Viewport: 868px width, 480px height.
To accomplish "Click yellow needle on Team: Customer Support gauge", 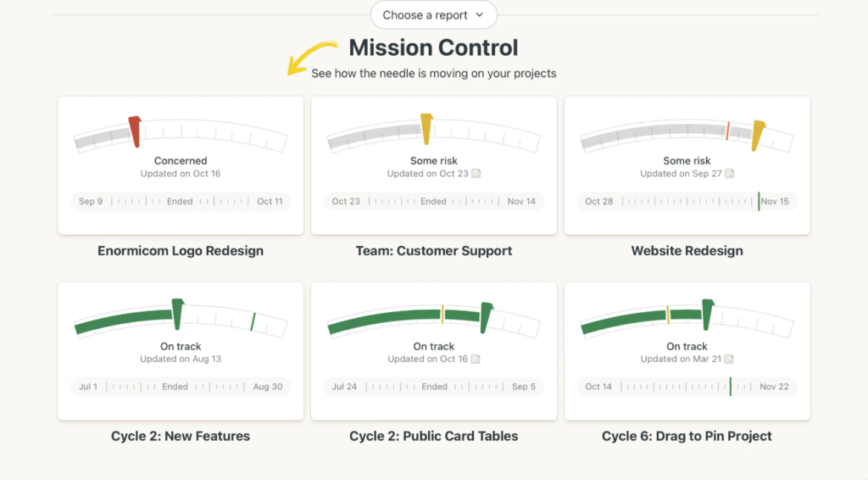I will click(427, 128).
